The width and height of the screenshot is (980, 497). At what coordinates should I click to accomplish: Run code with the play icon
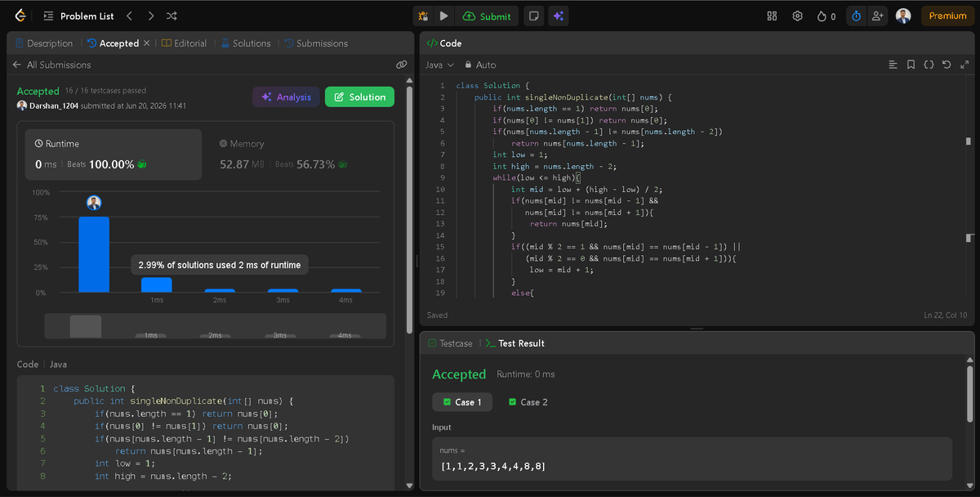(443, 16)
